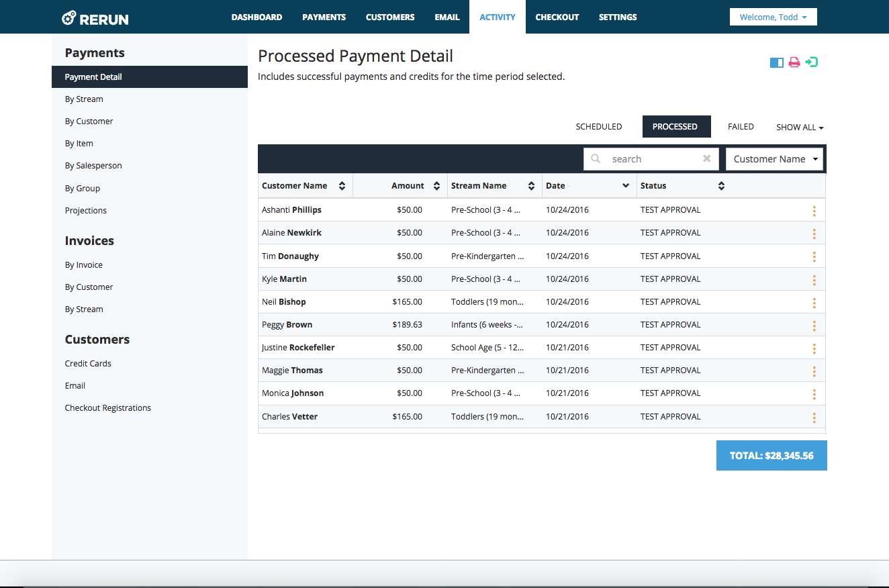This screenshot has height=588, width=889.
Task: Open row actions menu for Peggy Brown
Action: click(x=814, y=326)
